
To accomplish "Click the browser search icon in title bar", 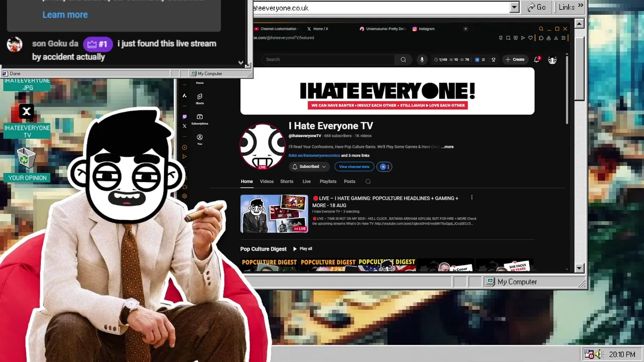I will pos(541,29).
